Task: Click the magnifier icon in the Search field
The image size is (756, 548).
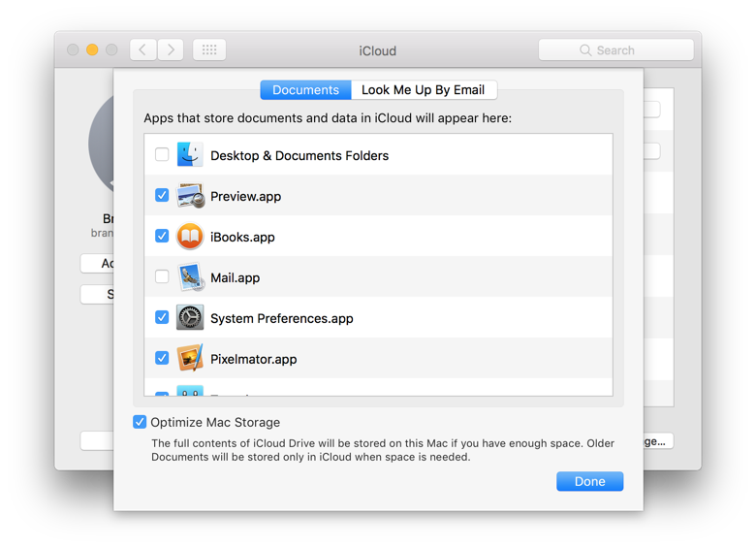Action: (585, 50)
